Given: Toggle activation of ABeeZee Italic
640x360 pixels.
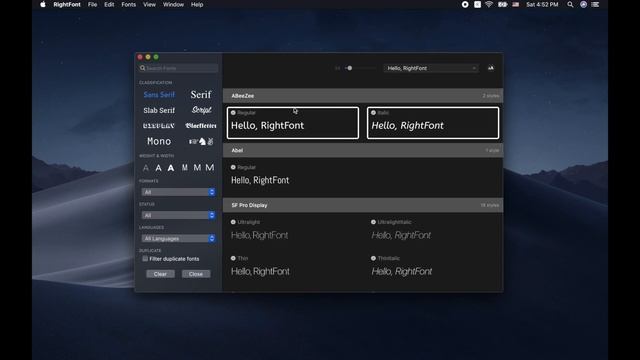Looking at the screenshot, I should click(373, 113).
